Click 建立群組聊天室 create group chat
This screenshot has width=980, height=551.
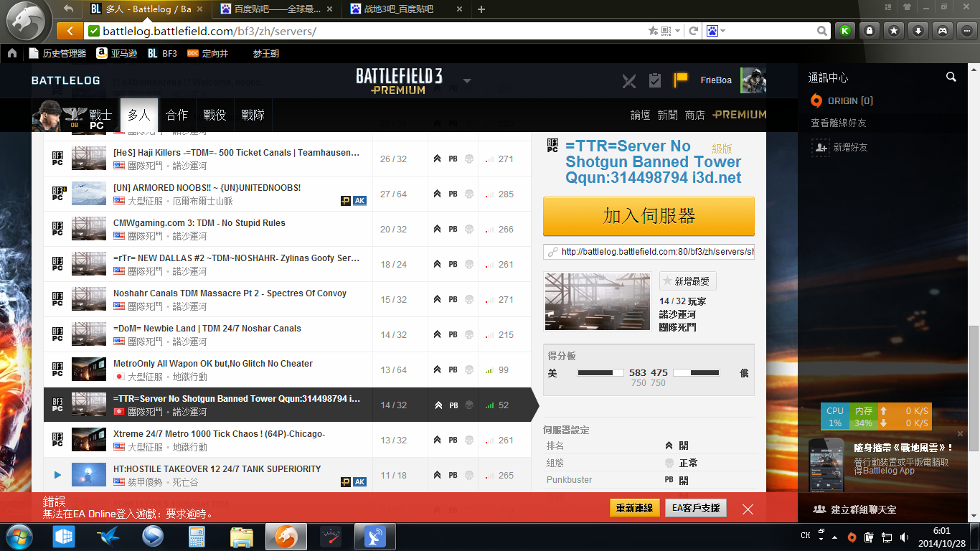tap(854, 509)
